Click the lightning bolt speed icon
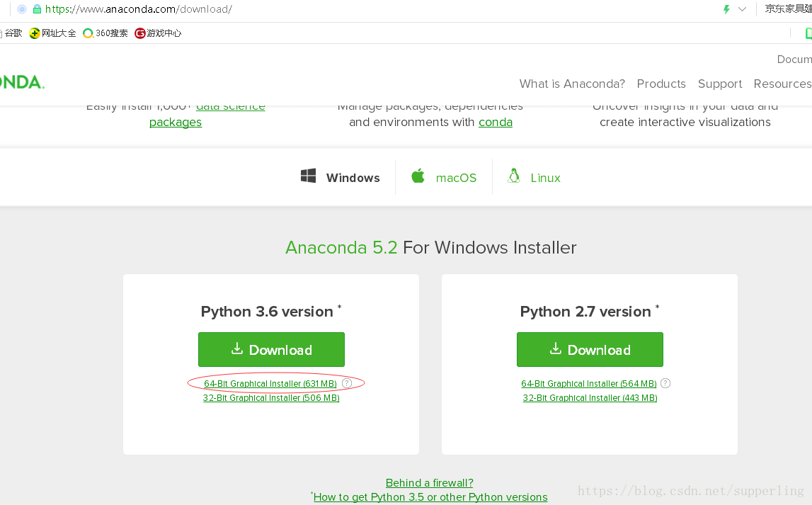This screenshot has width=812, height=505. (726, 9)
